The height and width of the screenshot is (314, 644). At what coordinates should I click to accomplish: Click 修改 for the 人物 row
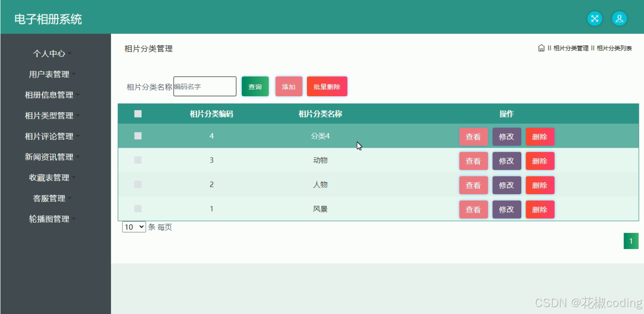(507, 186)
